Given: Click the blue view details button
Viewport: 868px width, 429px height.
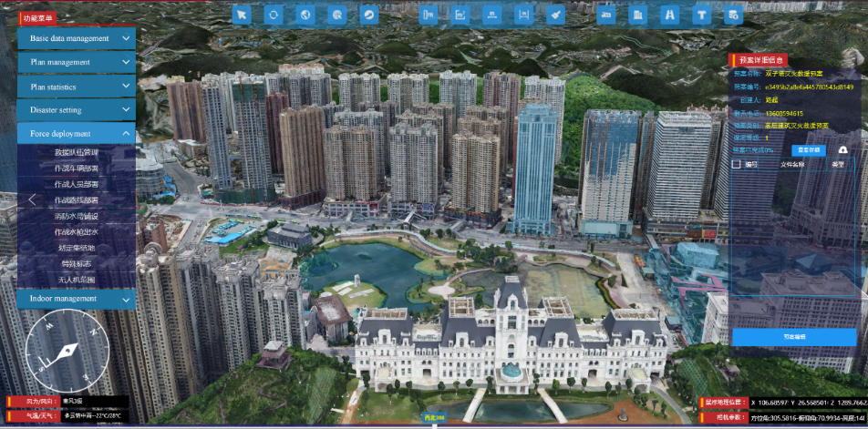Looking at the screenshot, I should click(807, 149).
